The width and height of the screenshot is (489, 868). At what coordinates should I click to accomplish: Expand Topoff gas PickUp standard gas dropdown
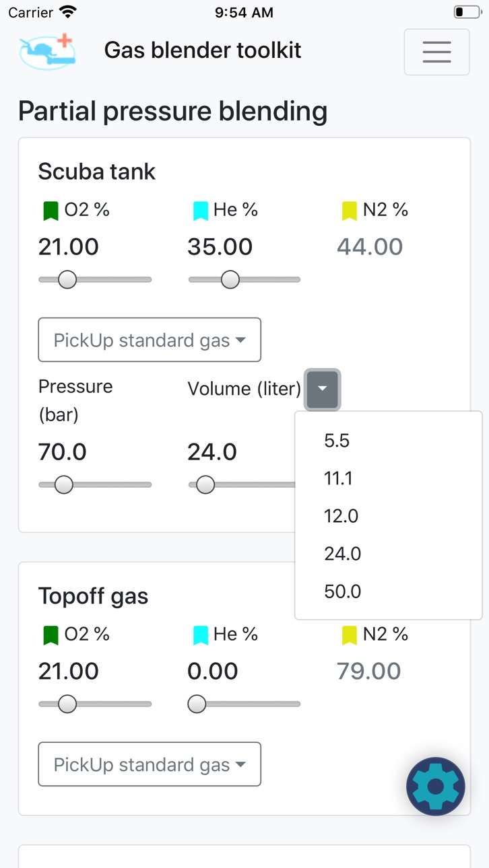pos(150,764)
